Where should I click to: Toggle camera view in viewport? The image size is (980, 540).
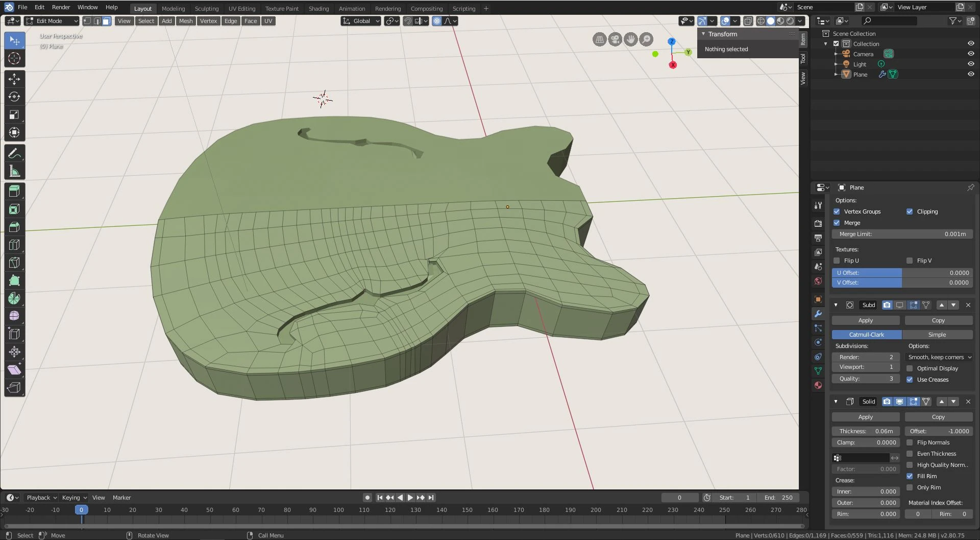click(615, 39)
